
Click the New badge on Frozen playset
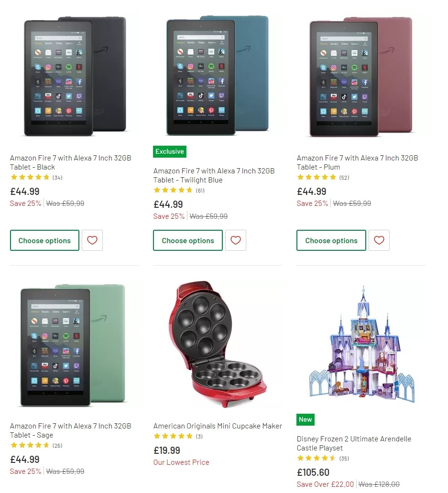305,419
